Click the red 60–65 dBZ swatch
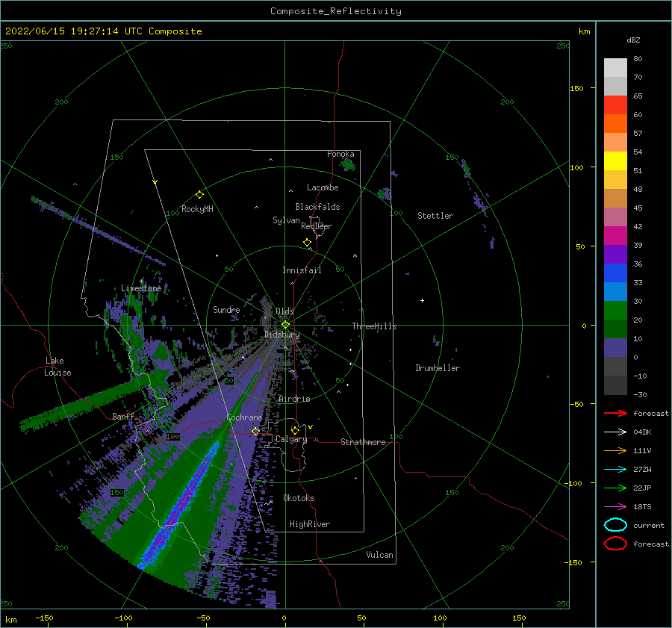Screen dimensions: 672x628 pyautogui.click(x=615, y=105)
